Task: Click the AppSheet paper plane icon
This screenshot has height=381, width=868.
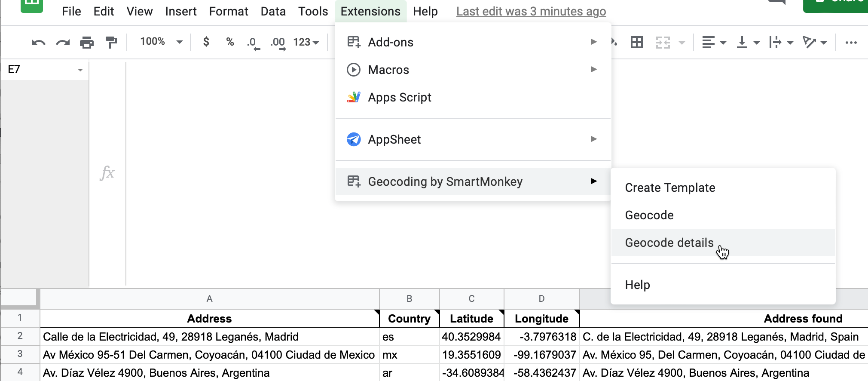Action: pos(354,139)
